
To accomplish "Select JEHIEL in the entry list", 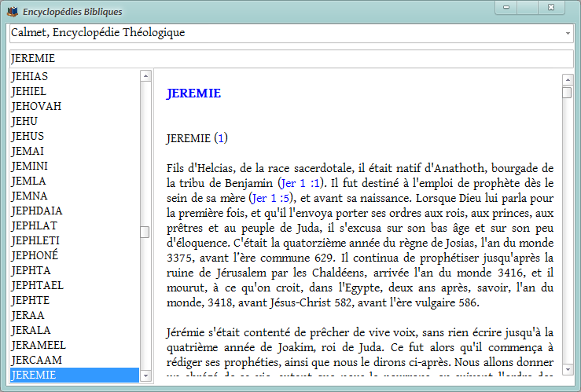I will click(75, 91).
